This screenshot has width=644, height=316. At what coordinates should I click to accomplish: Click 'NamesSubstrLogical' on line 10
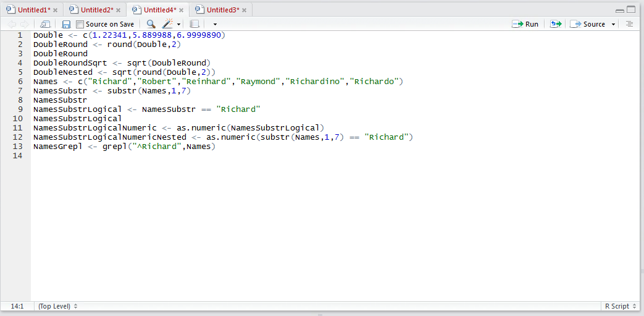(78, 119)
